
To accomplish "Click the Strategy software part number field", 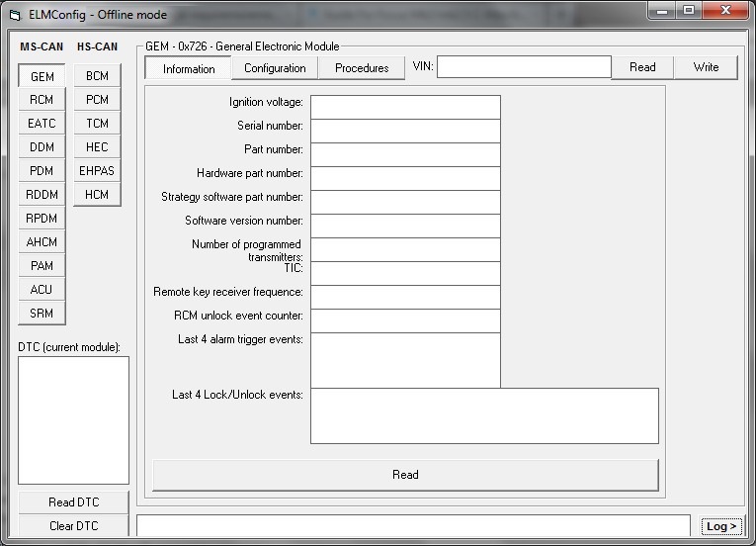I will pos(405,202).
